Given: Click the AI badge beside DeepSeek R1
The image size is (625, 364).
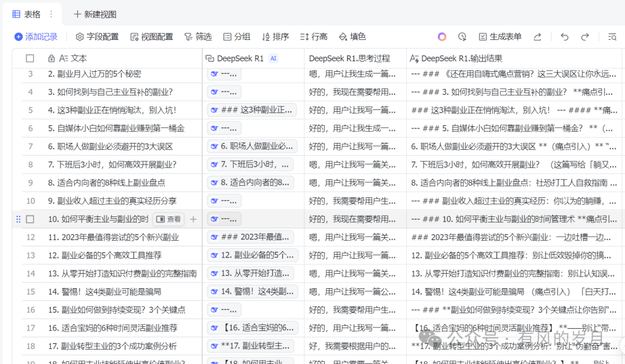Looking at the screenshot, I should tap(273, 58).
